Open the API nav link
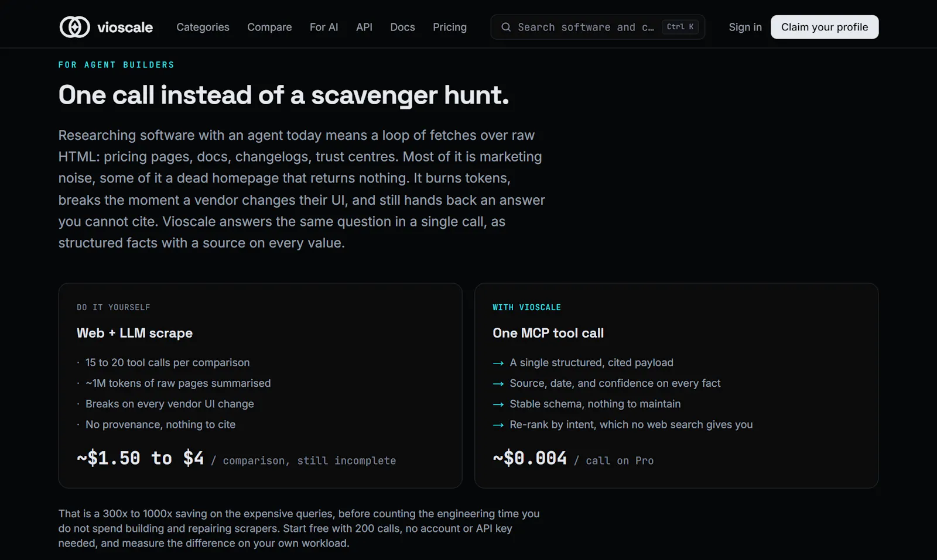 click(364, 27)
